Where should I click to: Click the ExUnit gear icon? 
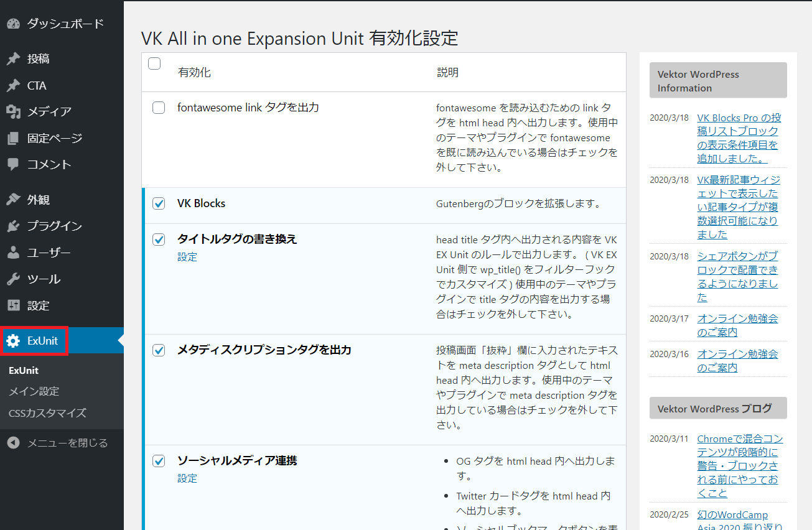click(14, 341)
